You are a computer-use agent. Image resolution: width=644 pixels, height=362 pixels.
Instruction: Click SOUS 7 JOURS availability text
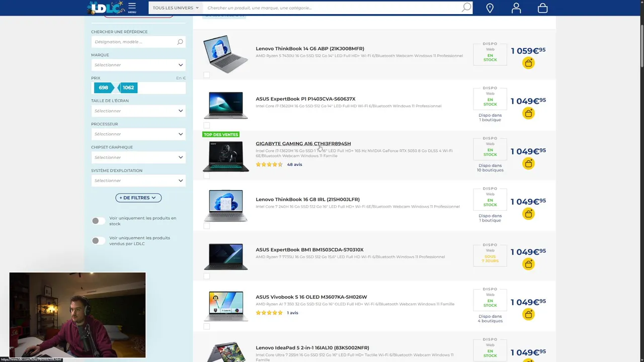click(x=490, y=259)
